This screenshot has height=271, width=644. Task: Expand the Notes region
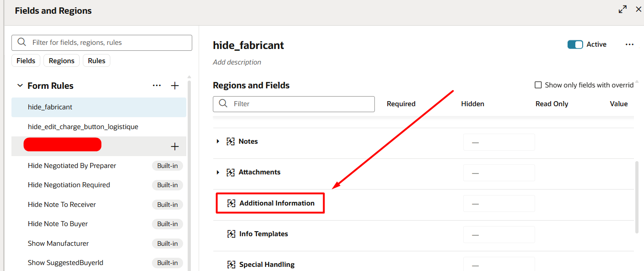217,141
